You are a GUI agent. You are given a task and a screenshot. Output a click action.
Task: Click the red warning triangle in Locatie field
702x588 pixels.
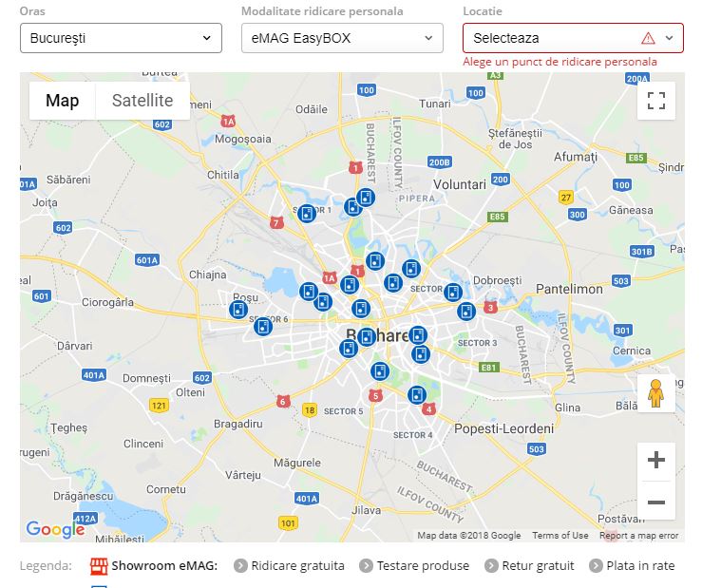point(648,39)
